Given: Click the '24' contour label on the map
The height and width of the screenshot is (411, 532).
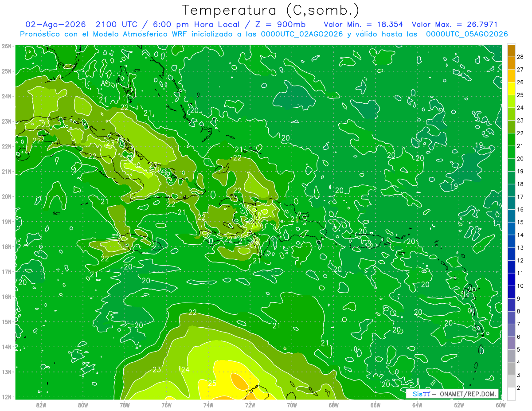Looking at the screenshot, I should 185,369.
